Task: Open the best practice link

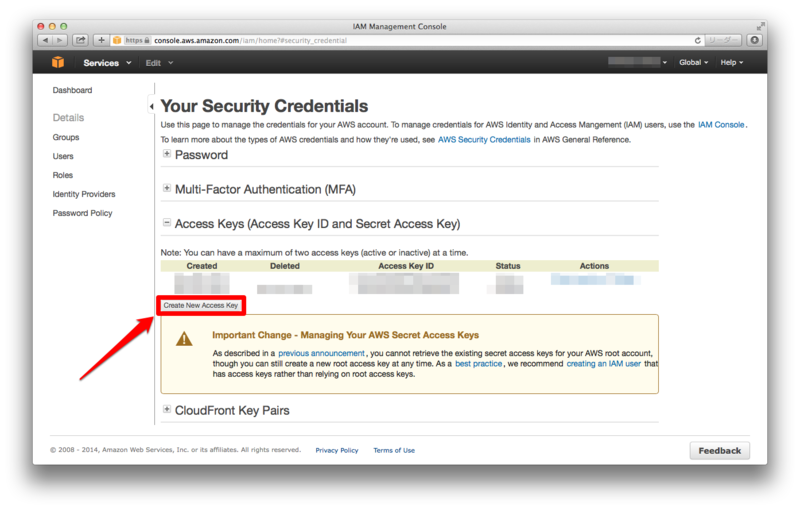Action: tap(479, 364)
